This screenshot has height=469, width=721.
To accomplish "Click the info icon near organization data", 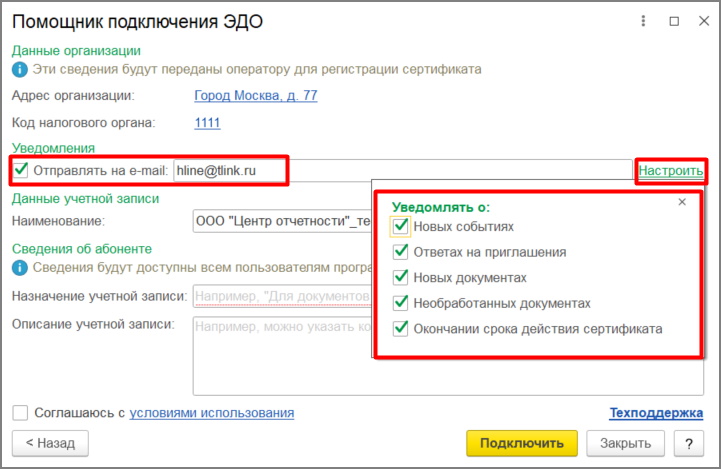I will (20, 70).
